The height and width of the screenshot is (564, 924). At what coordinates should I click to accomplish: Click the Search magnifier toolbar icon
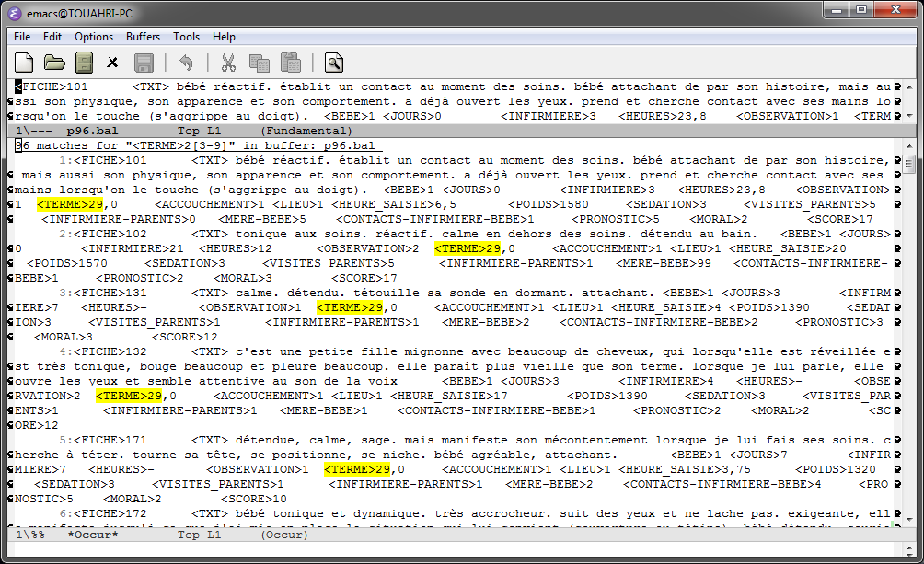pyautogui.click(x=333, y=63)
